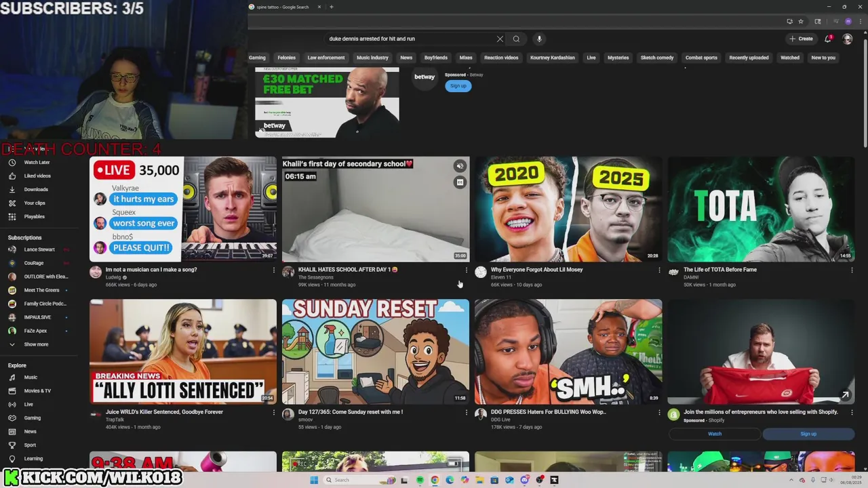Open options for Khalil Hates School video
Screen dimensions: 868x488
[x=466, y=270]
